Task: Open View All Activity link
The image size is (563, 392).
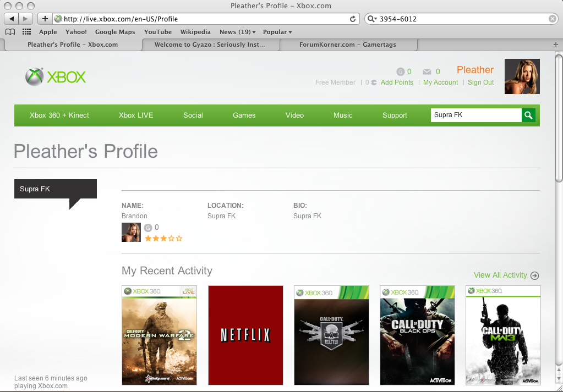Action: (500, 275)
